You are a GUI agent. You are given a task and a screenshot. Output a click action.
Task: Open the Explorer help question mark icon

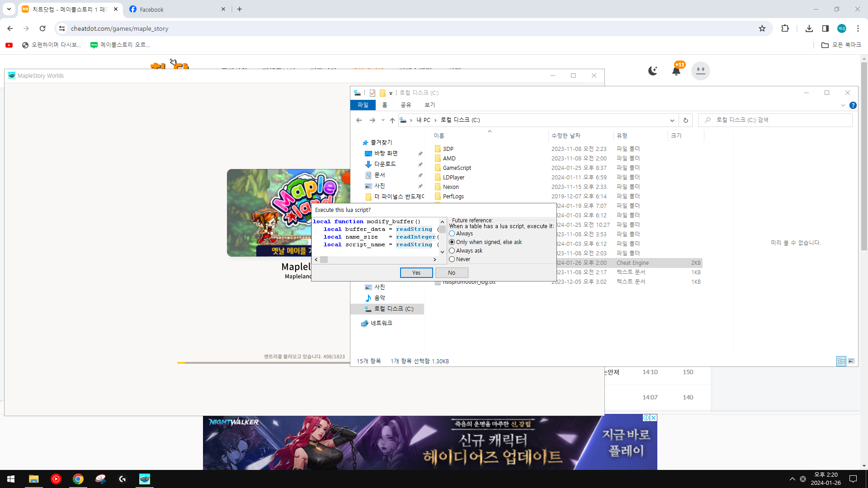pyautogui.click(x=853, y=105)
